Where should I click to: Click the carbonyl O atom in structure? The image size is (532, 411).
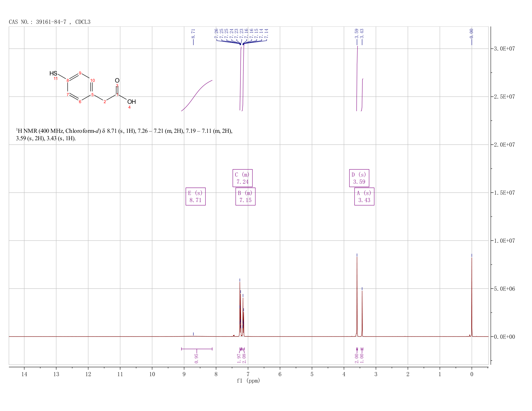coord(117,80)
